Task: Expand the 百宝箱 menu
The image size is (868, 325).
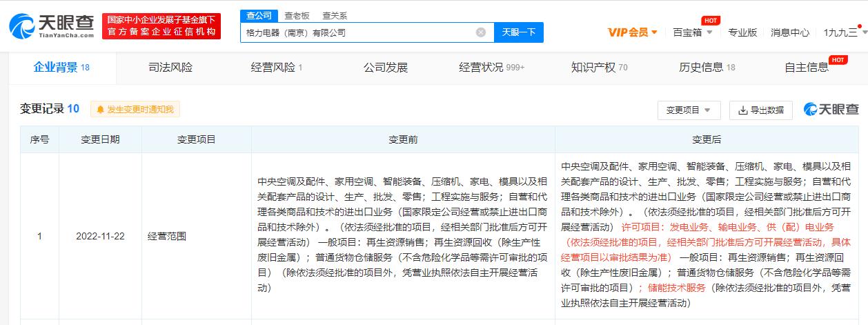Action: coord(693,32)
